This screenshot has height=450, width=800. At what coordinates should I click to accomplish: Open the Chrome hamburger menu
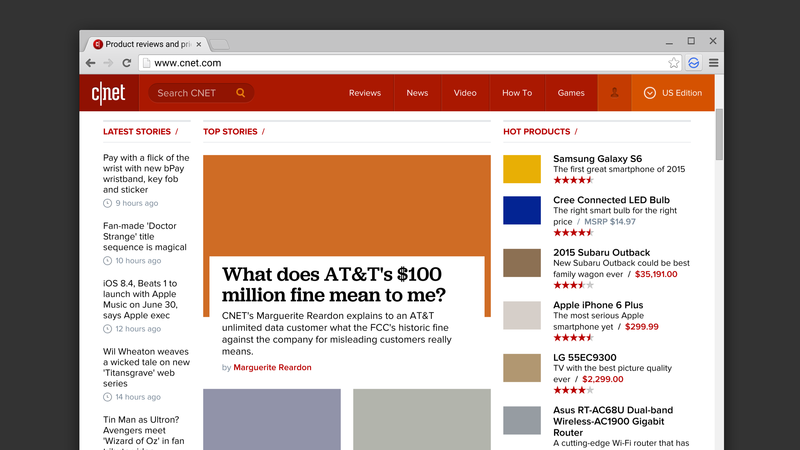[713, 63]
